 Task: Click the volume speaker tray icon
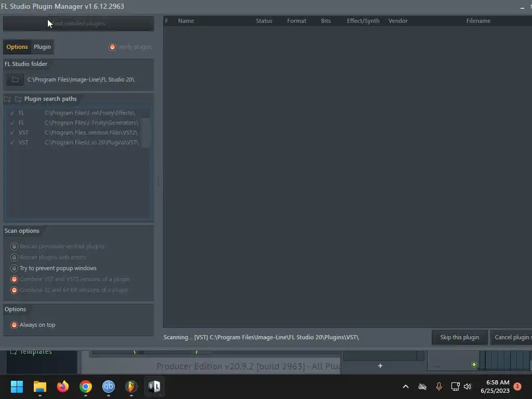468,387
